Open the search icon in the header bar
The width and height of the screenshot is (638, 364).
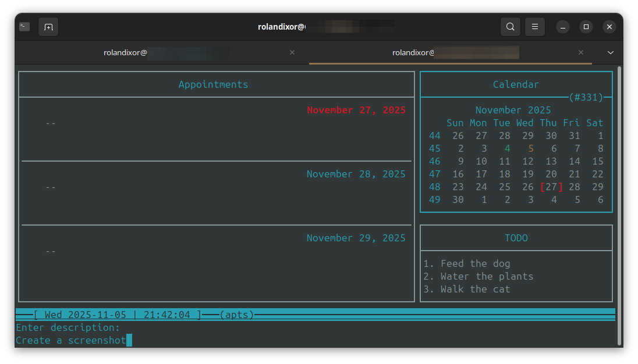click(510, 26)
